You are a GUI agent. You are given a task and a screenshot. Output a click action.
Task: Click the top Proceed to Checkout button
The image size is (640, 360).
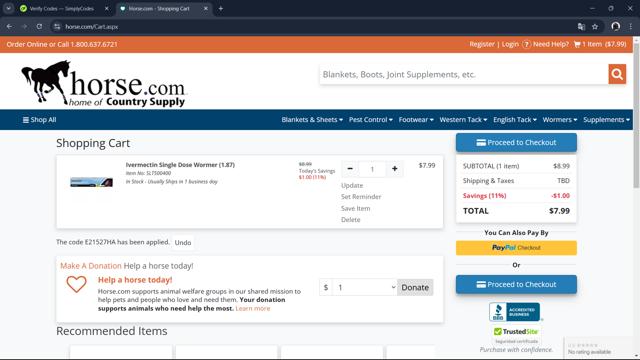pos(516,142)
